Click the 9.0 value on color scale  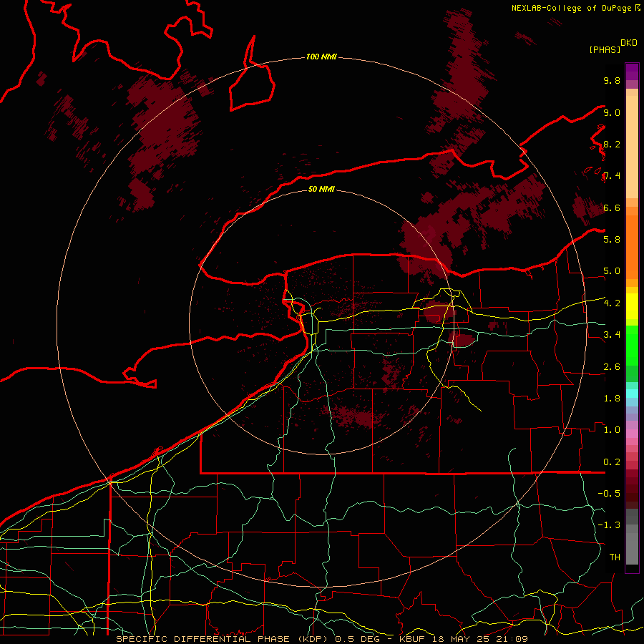tap(612, 112)
